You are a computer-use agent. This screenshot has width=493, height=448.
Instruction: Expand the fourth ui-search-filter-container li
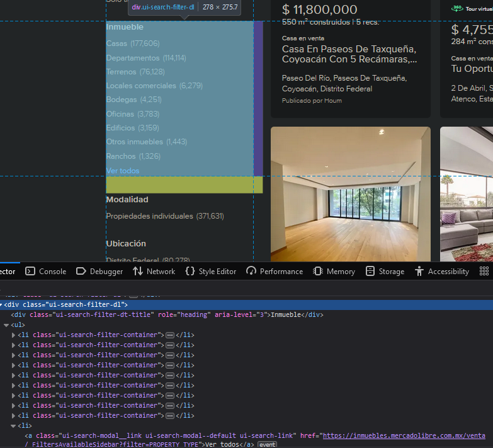point(13,365)
